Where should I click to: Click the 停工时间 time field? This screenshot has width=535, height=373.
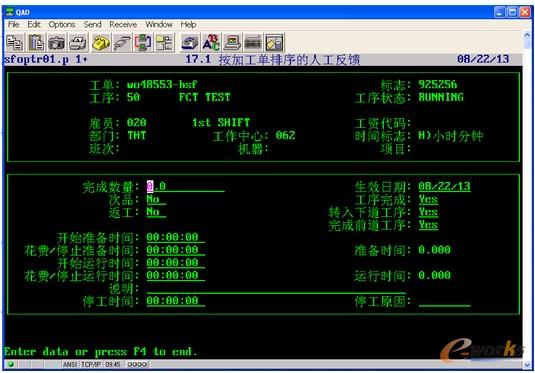(176, 301)
